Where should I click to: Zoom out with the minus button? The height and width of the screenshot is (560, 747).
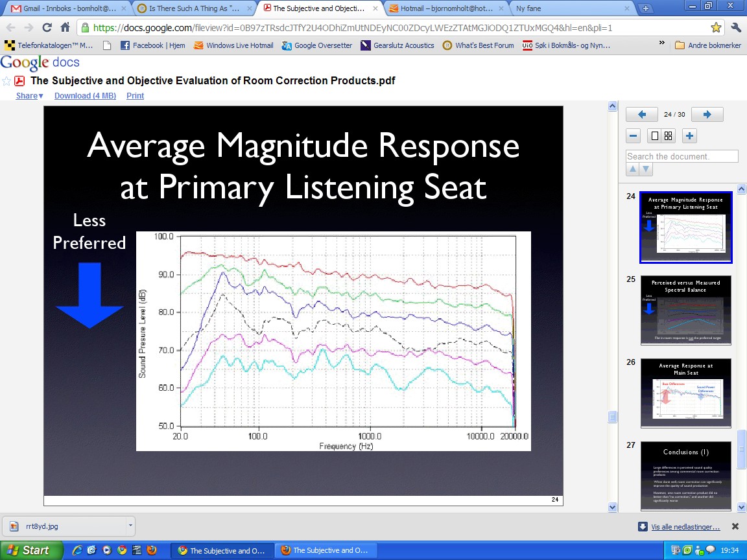click(x=634, y=136)
